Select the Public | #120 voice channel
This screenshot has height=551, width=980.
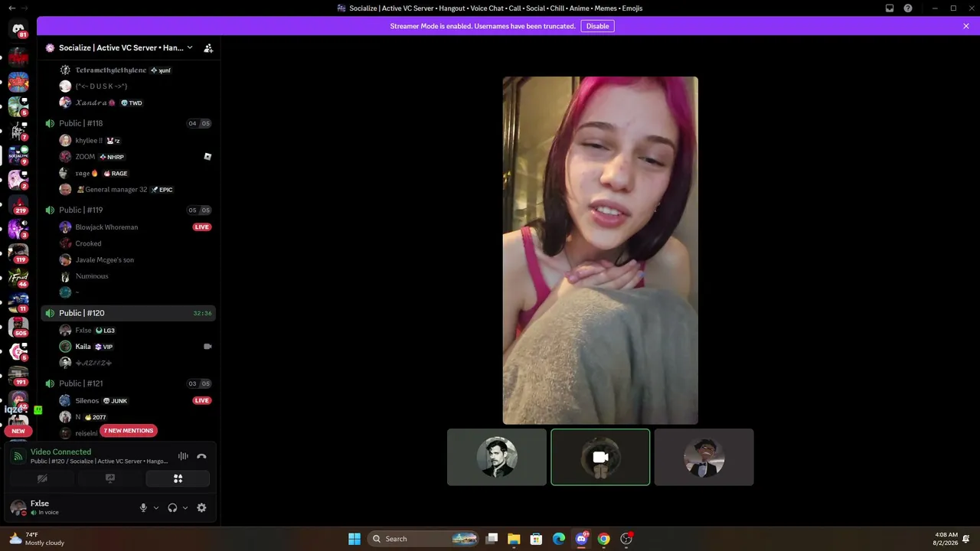[128, 313]
